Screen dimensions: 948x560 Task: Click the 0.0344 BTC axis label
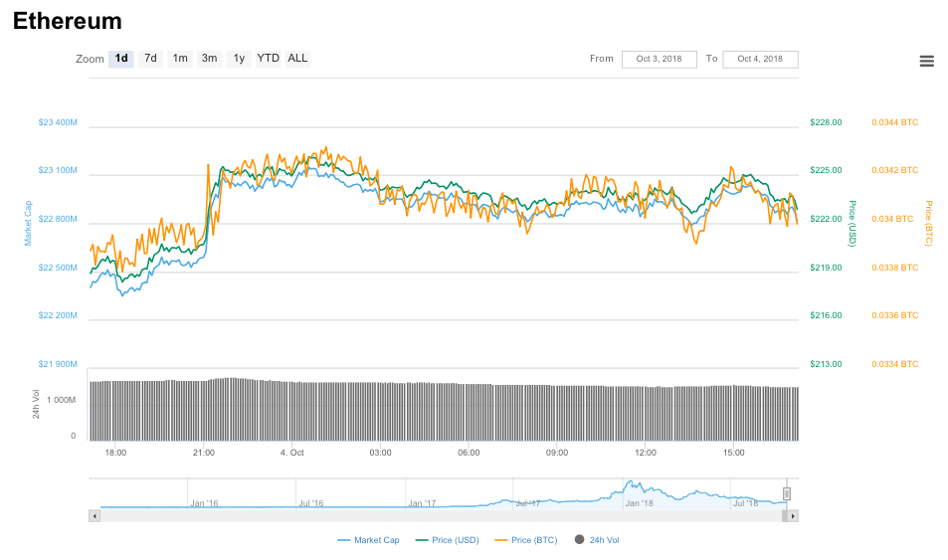[895, 122]
